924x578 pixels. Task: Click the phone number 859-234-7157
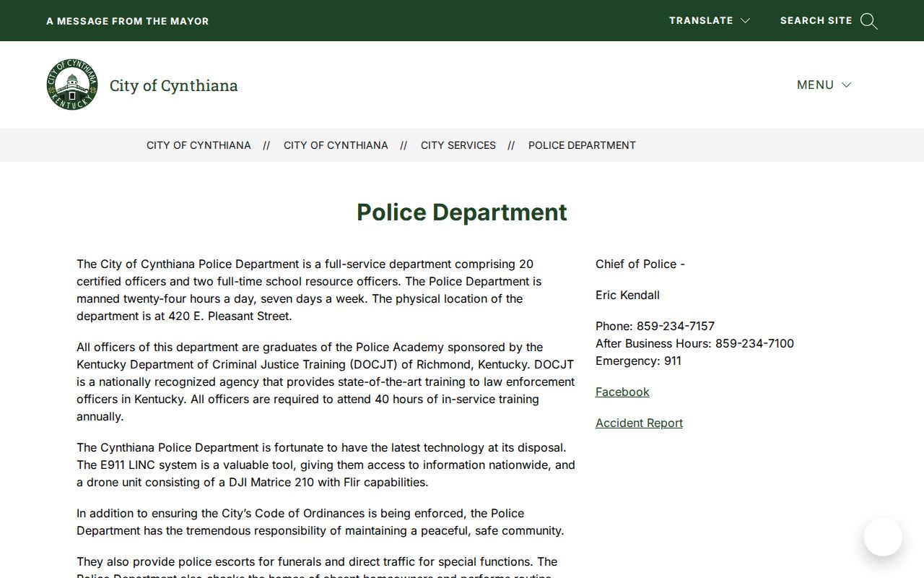click(676, 326)
